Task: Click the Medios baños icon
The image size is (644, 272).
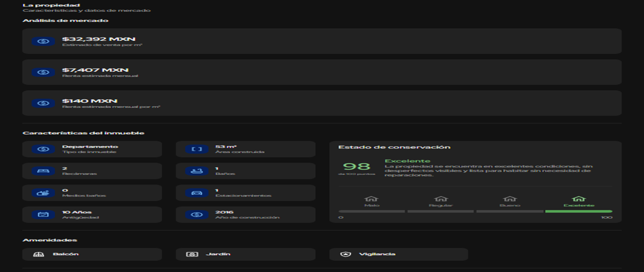Action: pos(43,193)
